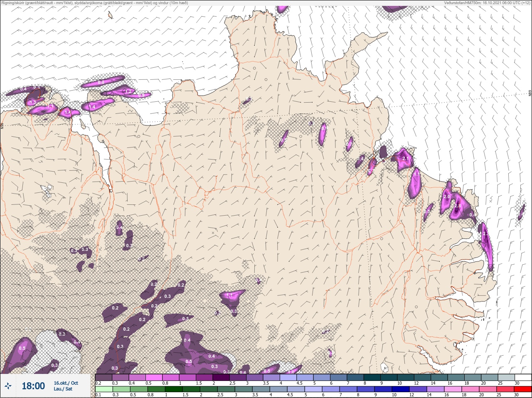Click the compass star icon beside 18:00
The image size is (532, 398).
pyautogui.click(x=8, y=386)
